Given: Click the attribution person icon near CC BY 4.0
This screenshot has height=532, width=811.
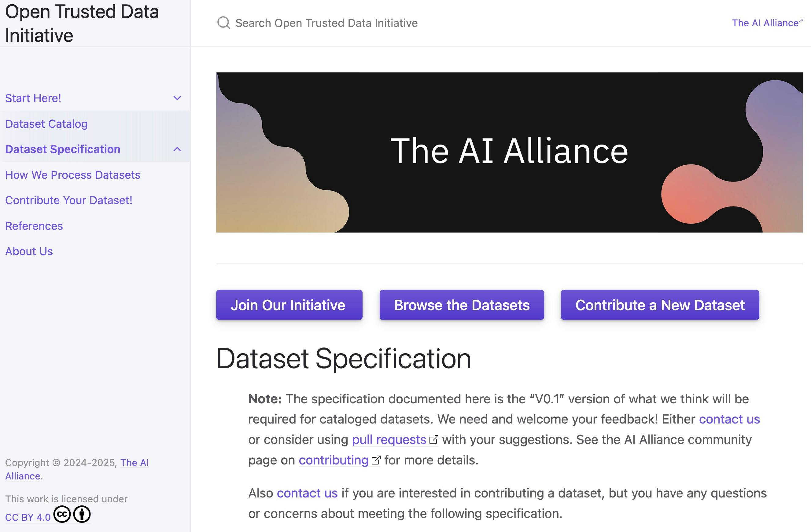Looking at the screenshot, I should pos(82,514).
